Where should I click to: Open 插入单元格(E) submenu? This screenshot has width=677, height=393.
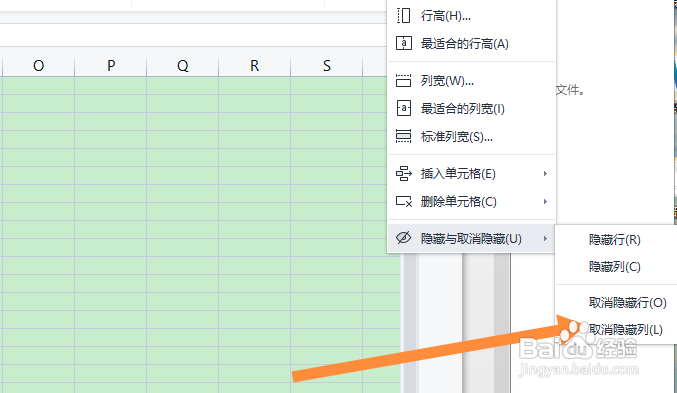471,174
